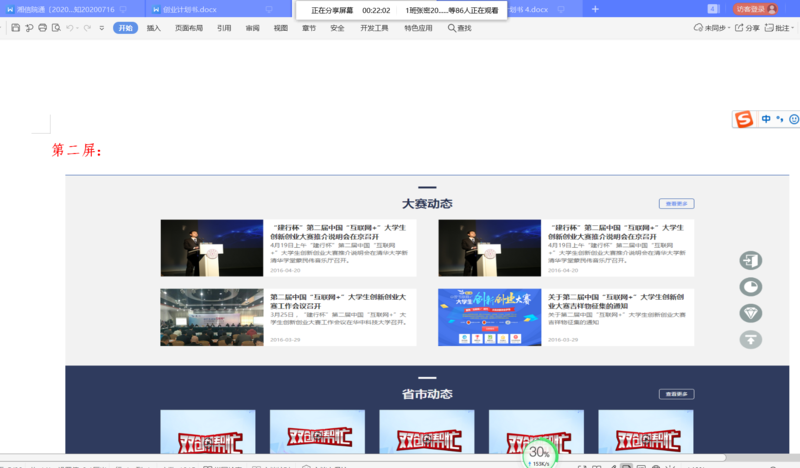Click the floating diamond circle icon
Screen dimensions: 800x468
[x=751, y=313]
